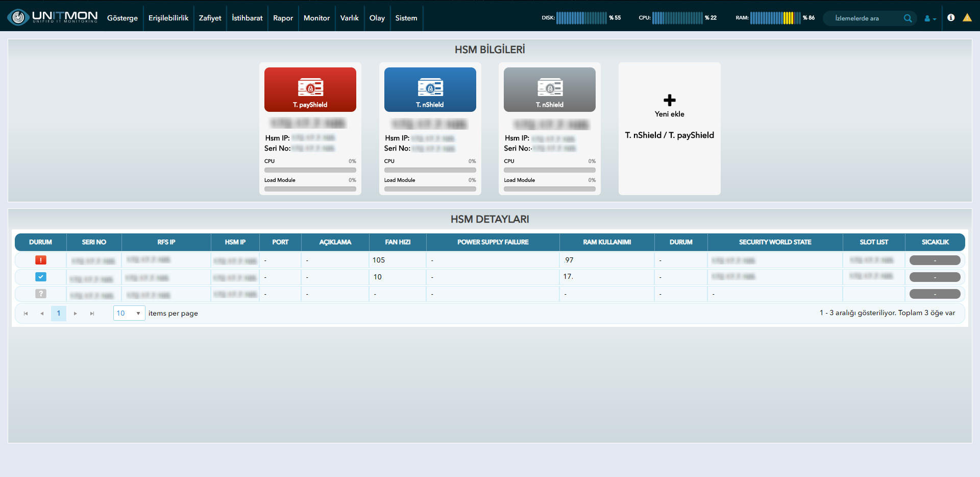
Task: Click the blue check status icon in second row
Action: [x=41, y=277]
